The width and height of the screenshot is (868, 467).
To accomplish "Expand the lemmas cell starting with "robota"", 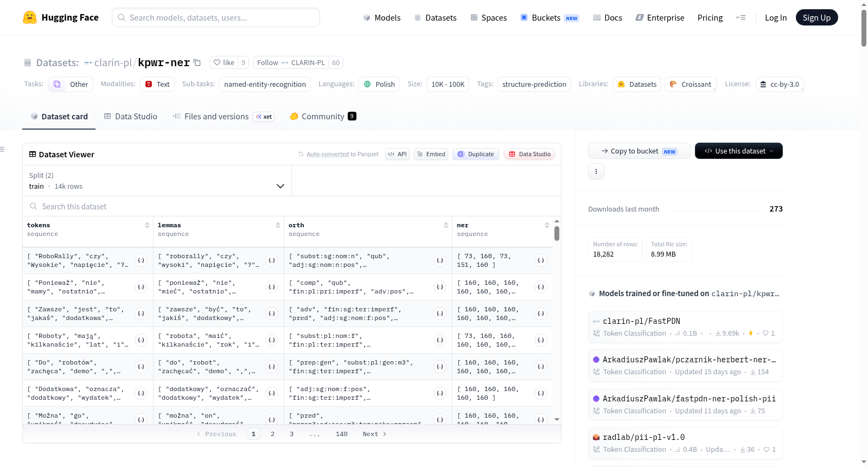I will (272, 340).
